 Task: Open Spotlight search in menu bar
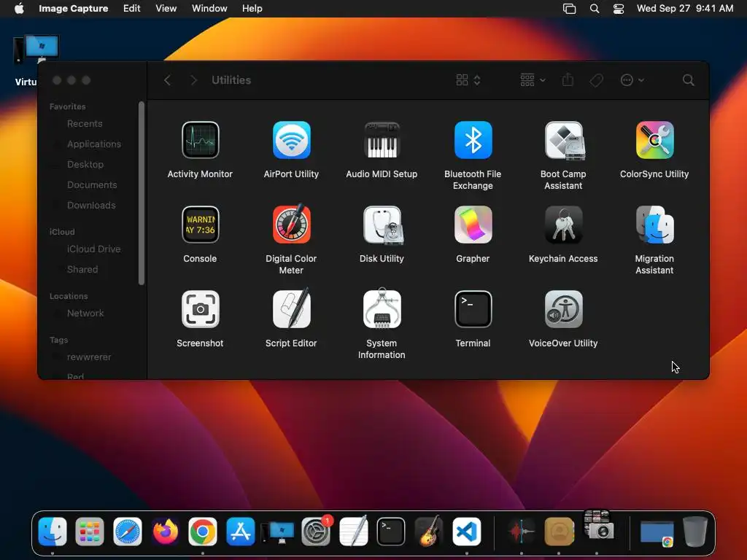tap(594, 9)
